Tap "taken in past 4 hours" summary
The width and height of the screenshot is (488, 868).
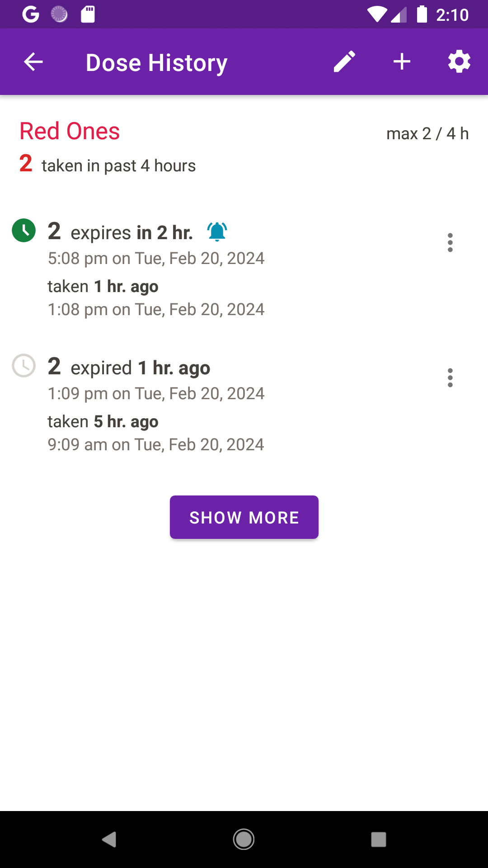coord(118,166)
